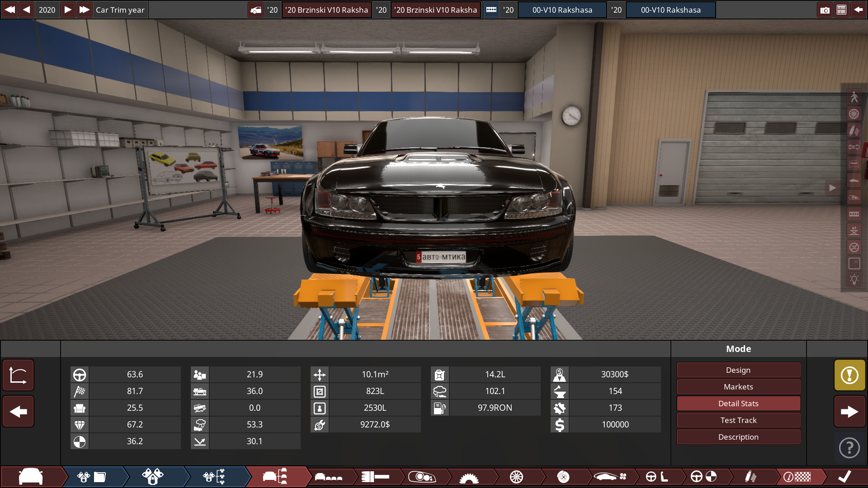Open the suspension tab in bottom bar

click(x=750, y=477)
